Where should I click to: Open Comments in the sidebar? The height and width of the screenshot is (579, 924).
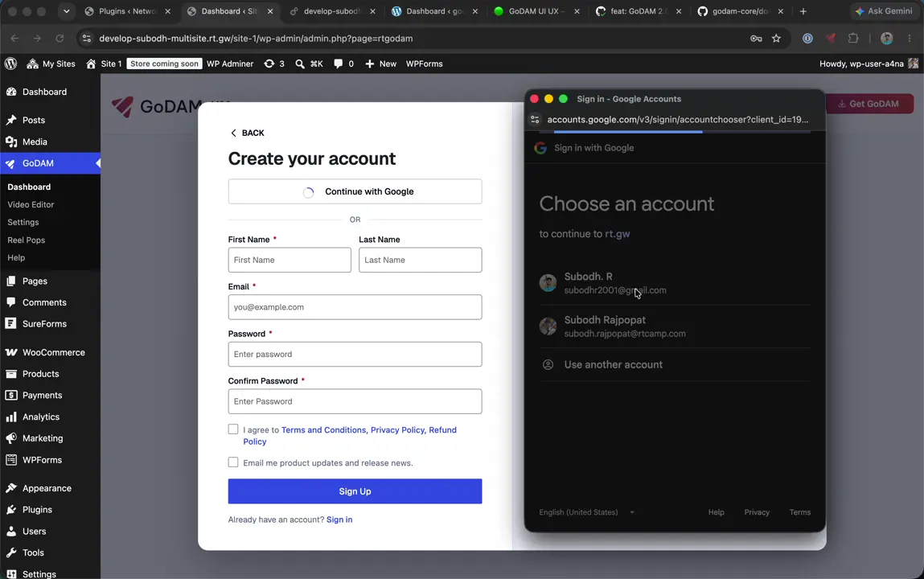point(44,302)
